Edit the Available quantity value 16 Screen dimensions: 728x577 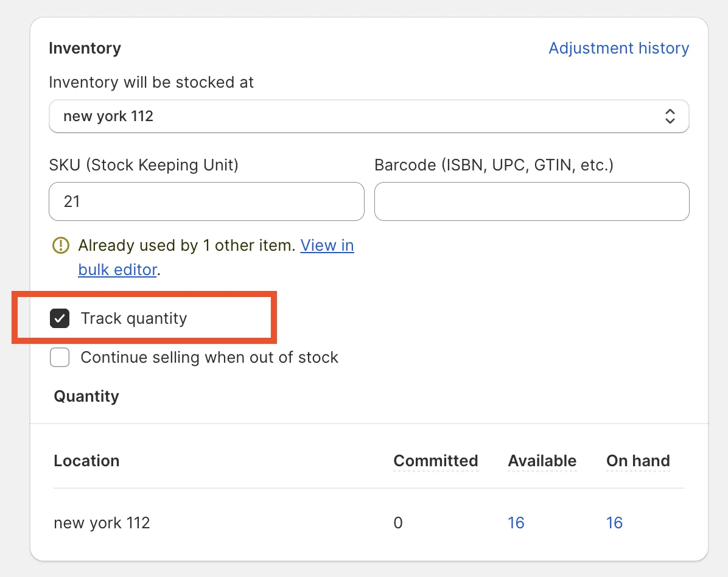pyautogui.click(x=516, y=523)
